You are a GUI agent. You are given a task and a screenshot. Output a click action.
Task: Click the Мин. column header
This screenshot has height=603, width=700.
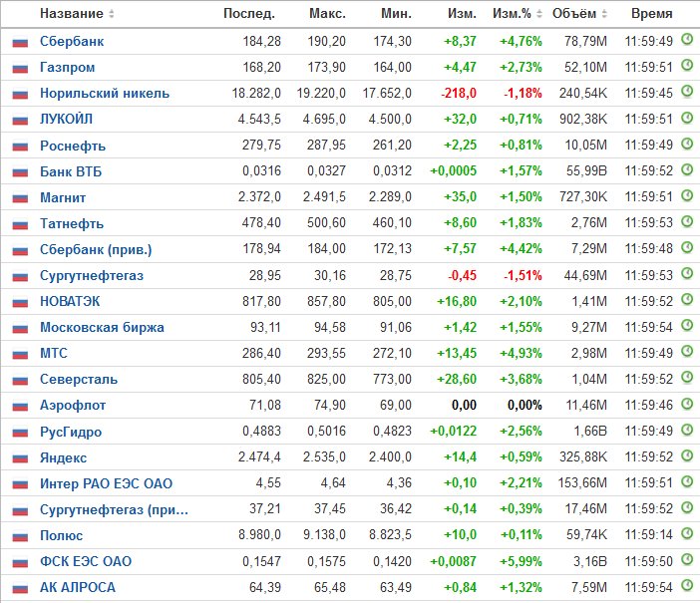(x=396, y=14)
